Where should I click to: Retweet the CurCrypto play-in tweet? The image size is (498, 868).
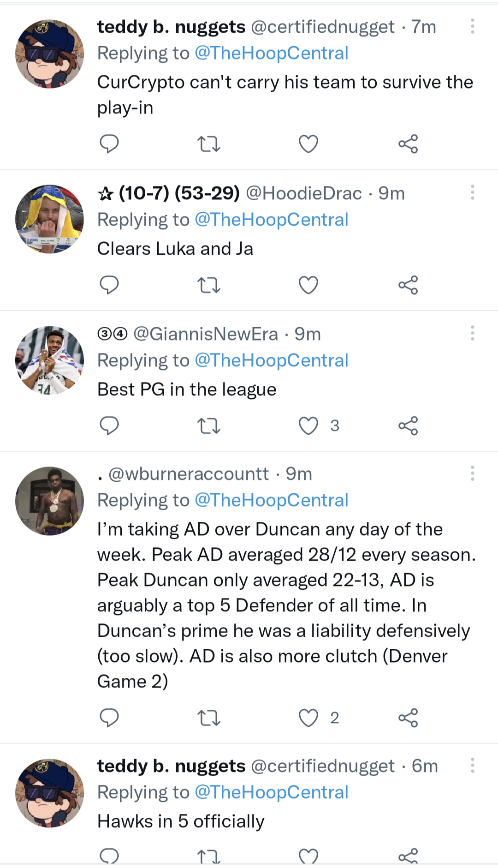click(209, 144)
